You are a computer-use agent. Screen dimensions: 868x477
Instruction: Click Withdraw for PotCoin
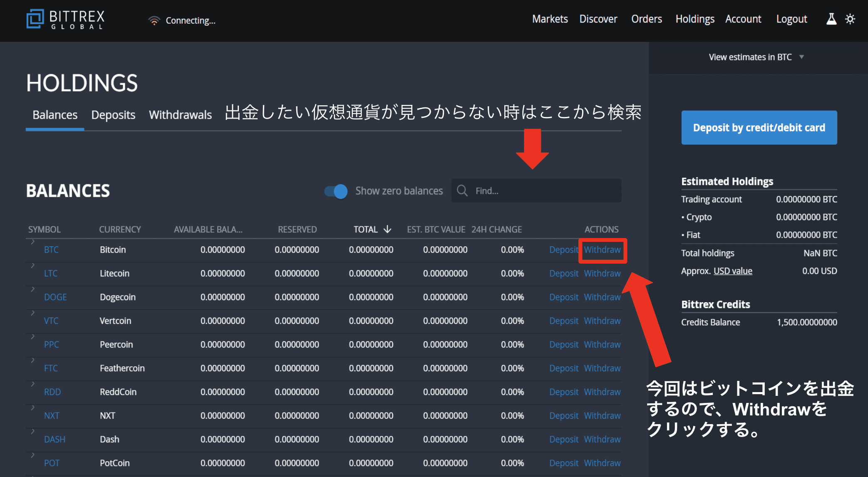(602, 463)
